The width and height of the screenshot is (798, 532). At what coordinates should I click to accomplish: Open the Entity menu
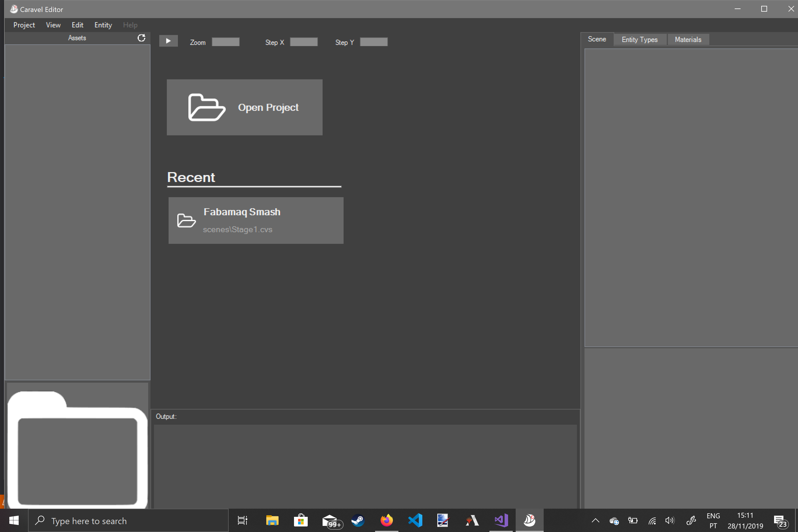103,25
